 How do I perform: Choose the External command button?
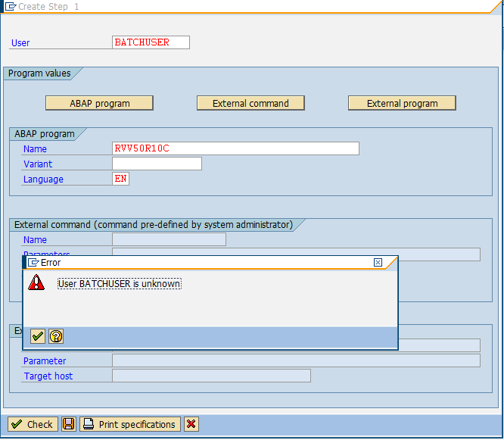pos(250,103)
